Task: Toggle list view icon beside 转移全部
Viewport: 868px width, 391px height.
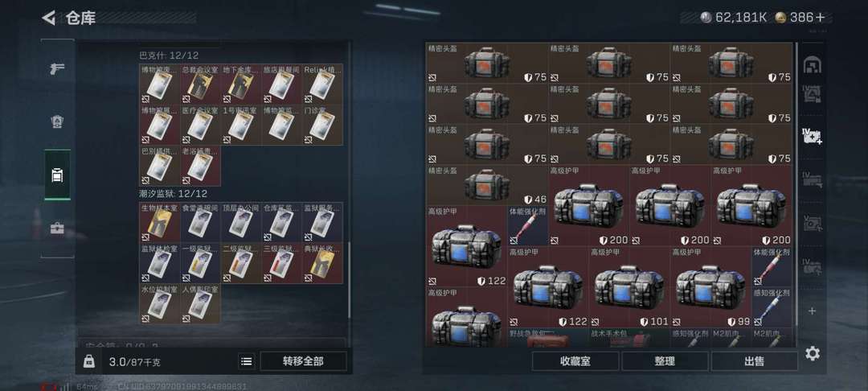Action: click(247, 361)
